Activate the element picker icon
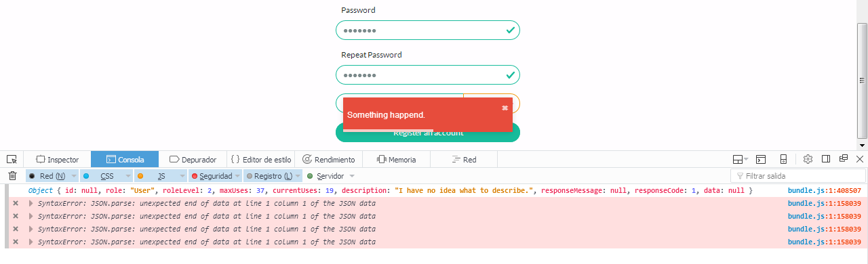 pos(12,160)
